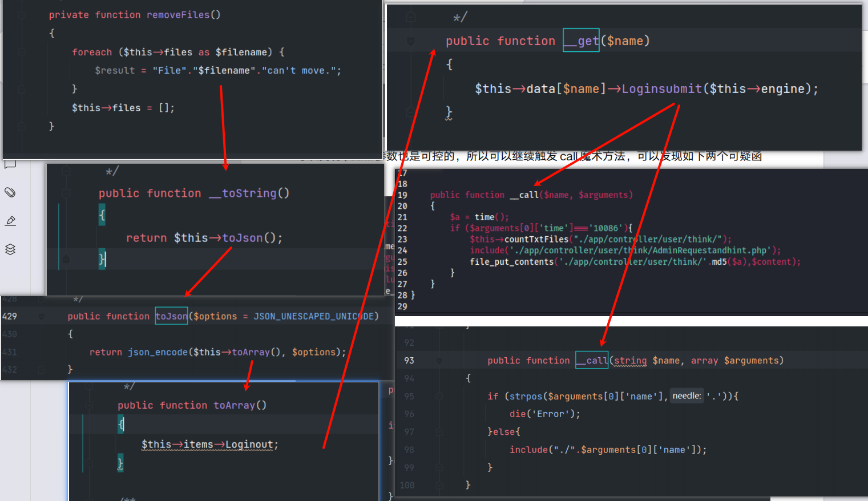Viewport: 868px width, 501px height.
Task: Select the pen highlighter sidebar icon
Action: click(10, 221)
